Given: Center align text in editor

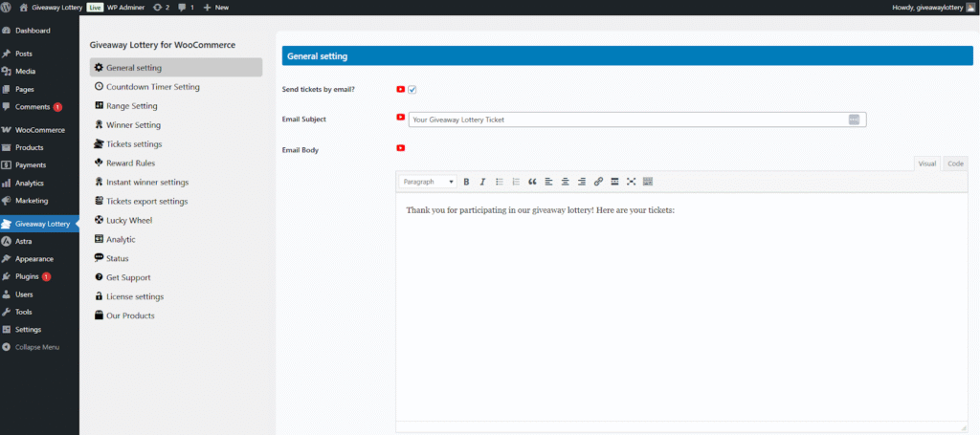Looking at the screenshot, I should [x=566, y=182].
